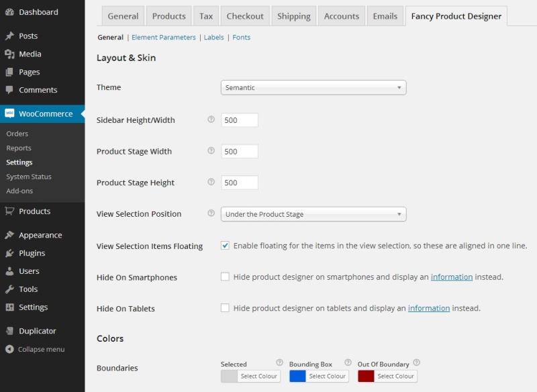Show help tooltip for Product Stage Width
The width and height of the screenshot is (537, 392).
[211, 150]
